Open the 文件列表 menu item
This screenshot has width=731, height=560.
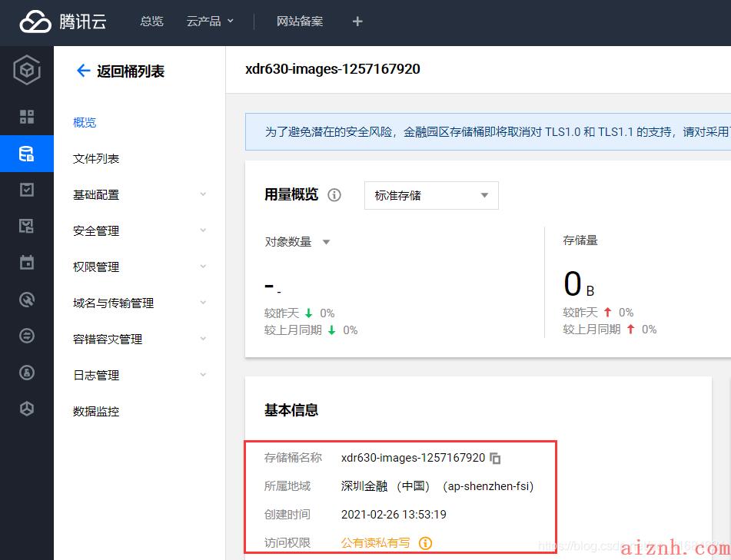coord(96,159)
